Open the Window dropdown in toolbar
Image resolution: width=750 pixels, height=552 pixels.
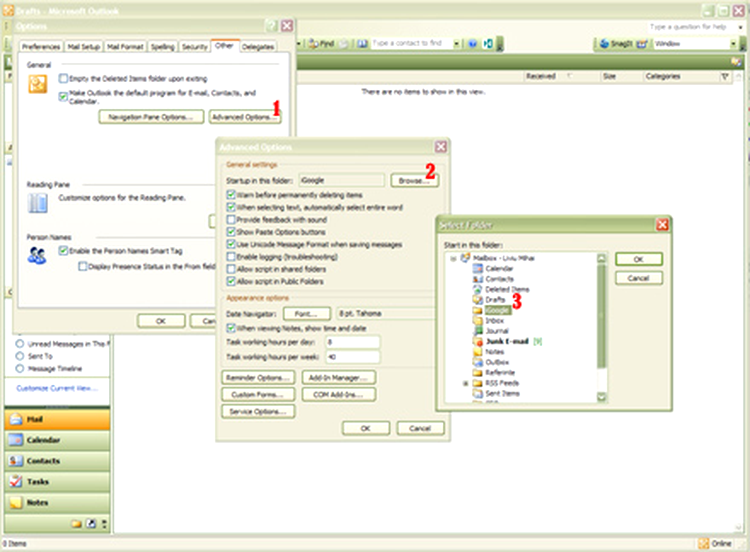point(733,44)
